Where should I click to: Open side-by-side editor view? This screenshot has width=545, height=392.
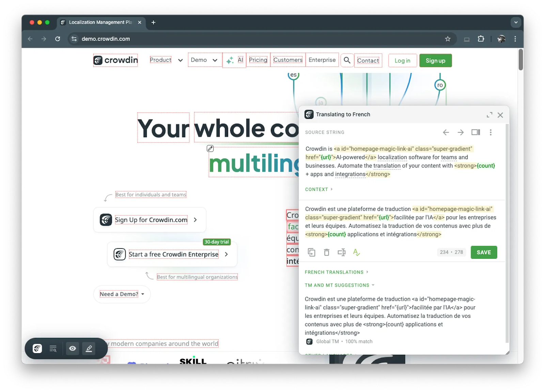click(476, 132)
